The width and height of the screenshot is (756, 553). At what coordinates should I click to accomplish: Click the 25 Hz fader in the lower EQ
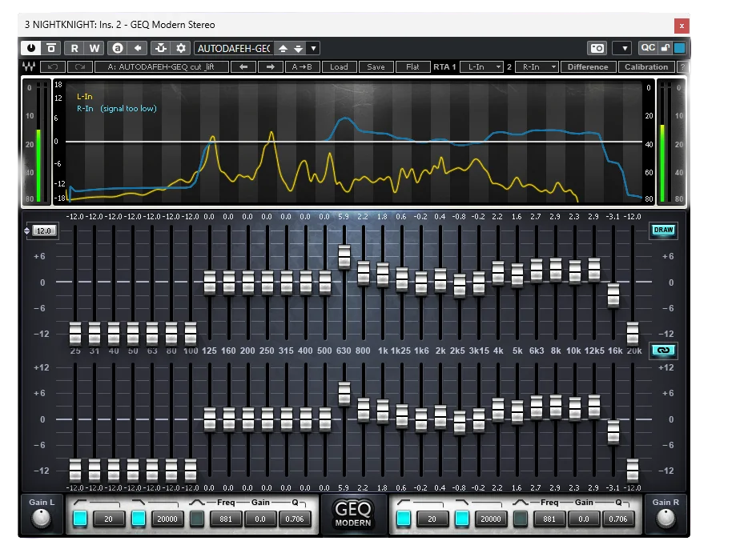(75, 471)
